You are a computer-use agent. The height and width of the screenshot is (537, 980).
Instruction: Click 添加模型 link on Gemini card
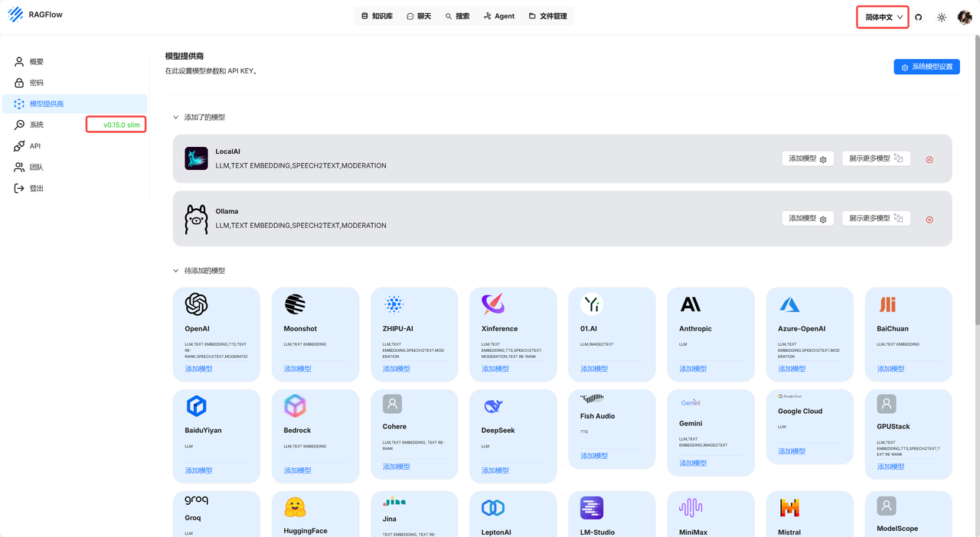(x=693, y=463)
